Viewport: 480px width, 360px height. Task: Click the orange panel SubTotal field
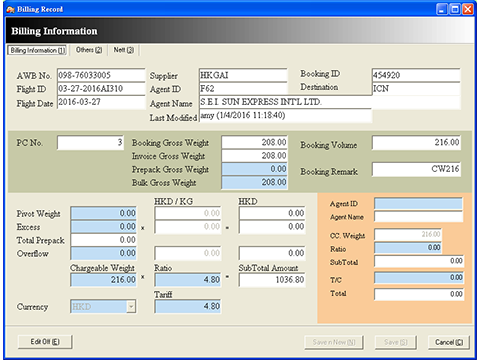click(419, 261)
